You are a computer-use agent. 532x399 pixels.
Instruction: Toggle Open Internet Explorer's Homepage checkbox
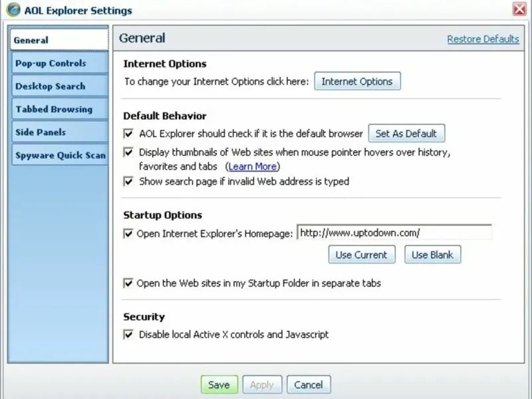pyautogui.click(x=128, y=233)
